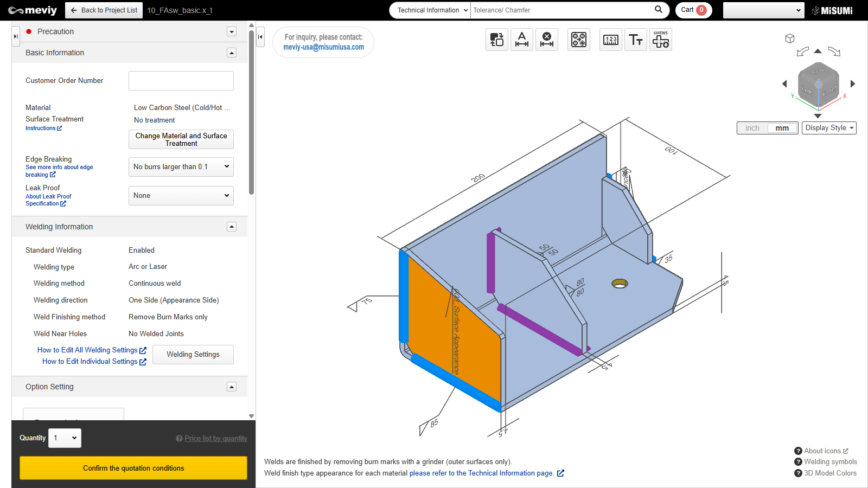Open the Welding Settings button
The image size is (868, 488).
click(x=193, y=355)
